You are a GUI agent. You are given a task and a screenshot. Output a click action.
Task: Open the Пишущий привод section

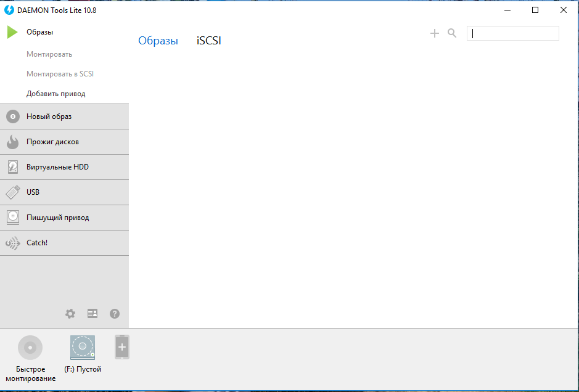click(64, 218)
